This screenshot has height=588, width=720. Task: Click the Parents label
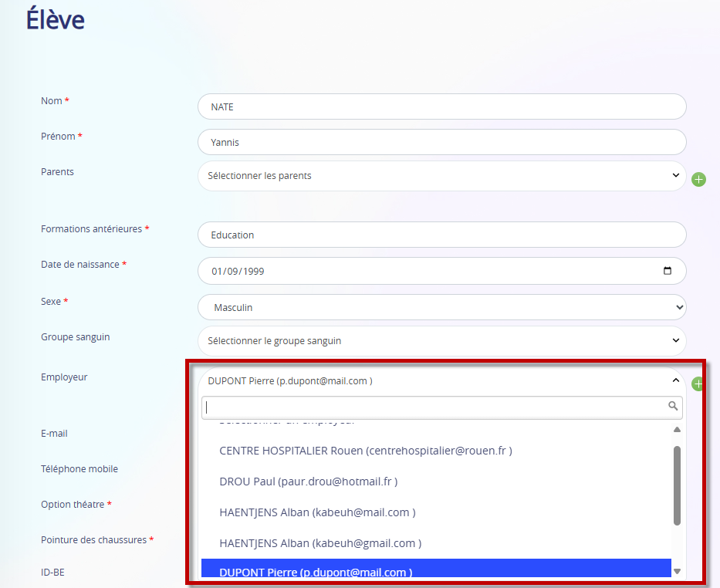click(57, 171)
